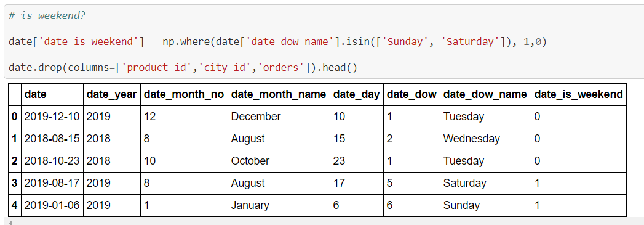Click the date cell 2018-10-23
The image size is (644, 225).
(52, 162)
